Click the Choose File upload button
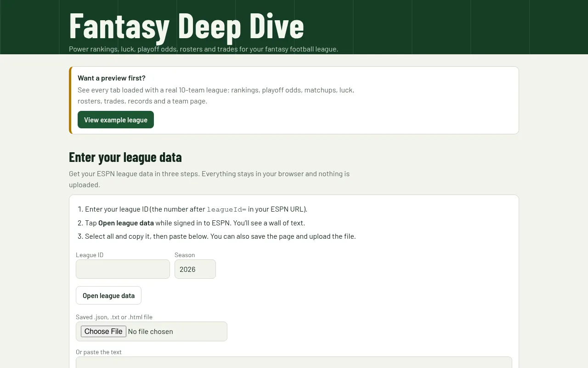 click(x=103, y=331)
